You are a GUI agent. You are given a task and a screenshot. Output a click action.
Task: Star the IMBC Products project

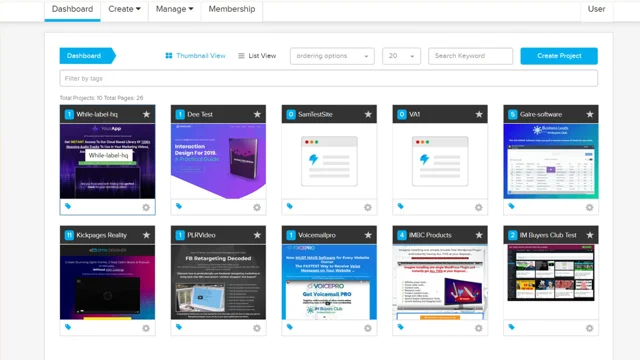(479, 235)
